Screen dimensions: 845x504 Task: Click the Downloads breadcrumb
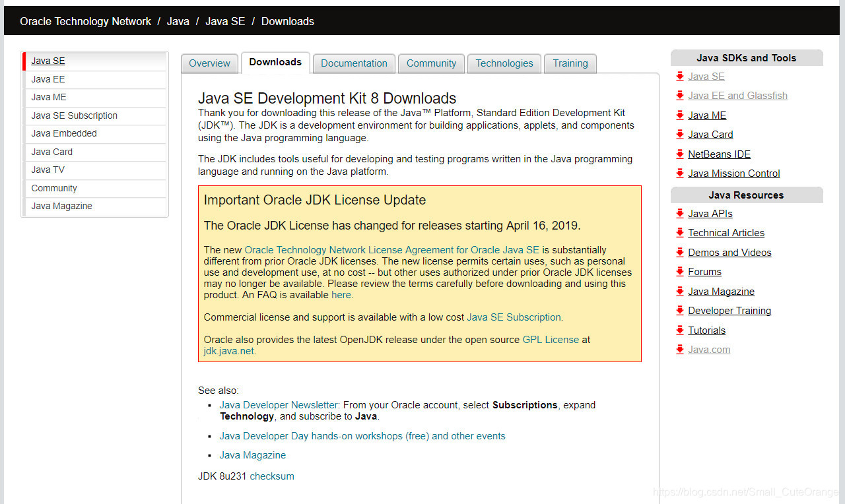point(288,22)
